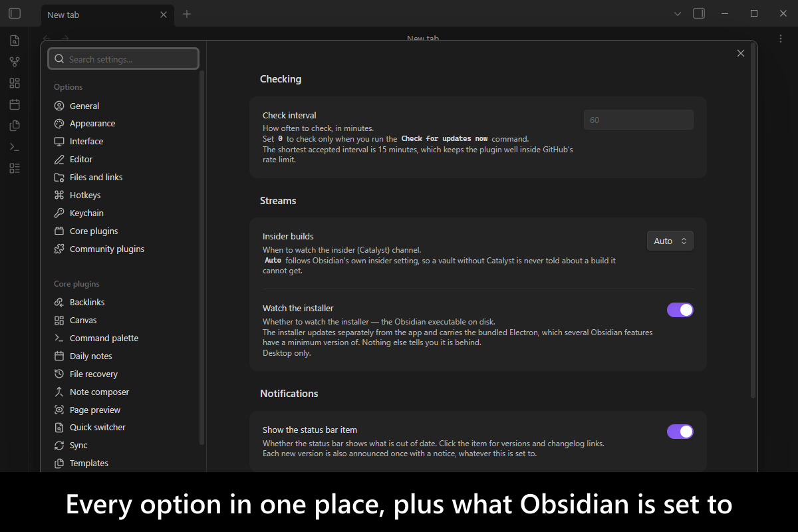Click the Streams section heading

click(x=278, y=201)
